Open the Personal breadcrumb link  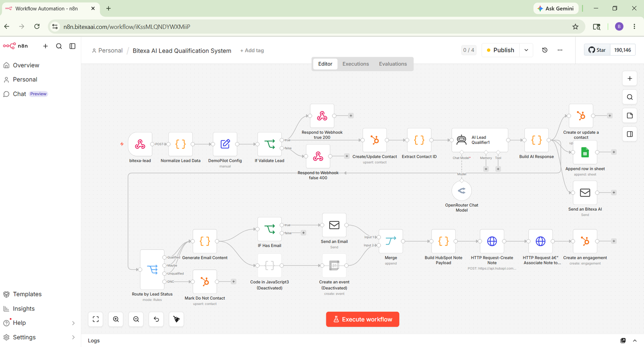107,50
